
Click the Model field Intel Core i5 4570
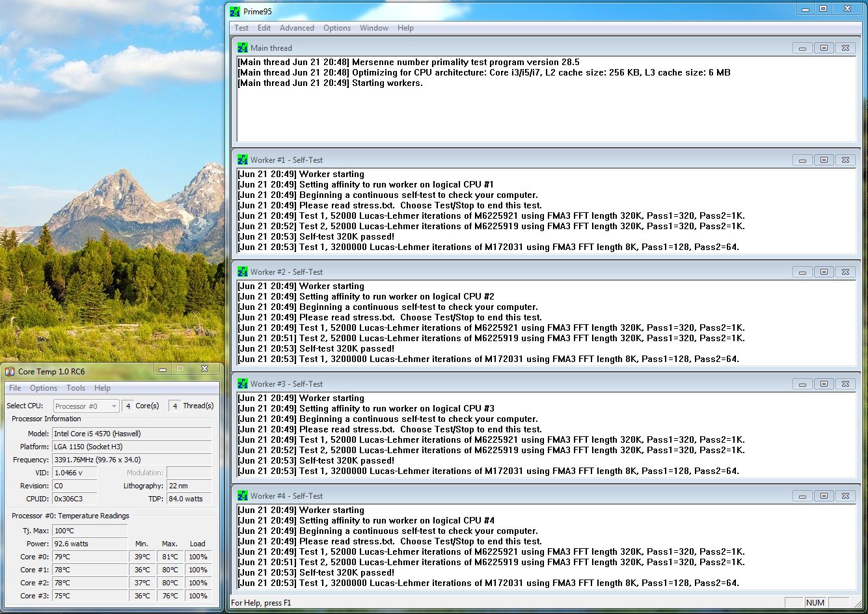(132, 434)
